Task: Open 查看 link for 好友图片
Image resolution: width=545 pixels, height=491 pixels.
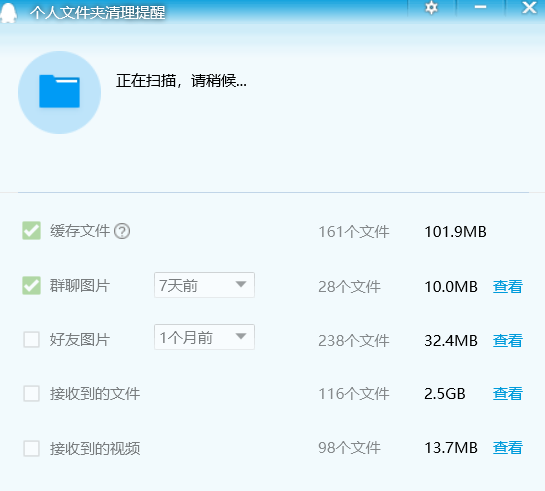Action: point(507,341)
